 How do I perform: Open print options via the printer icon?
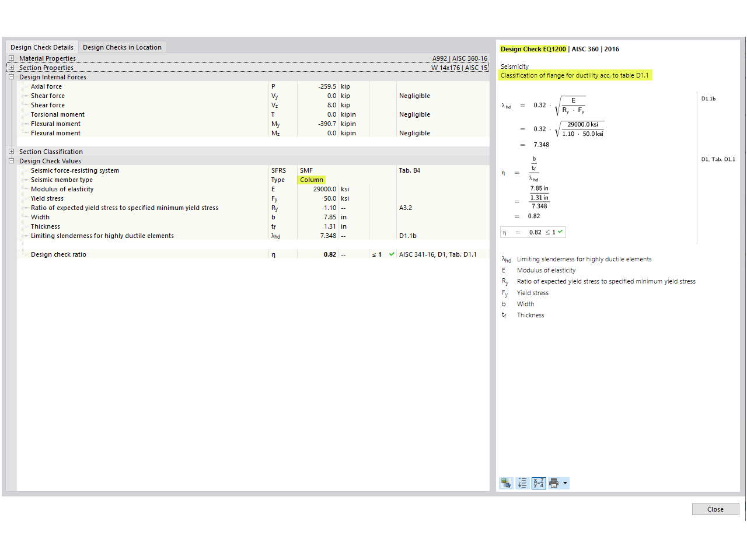click(554, 483)
